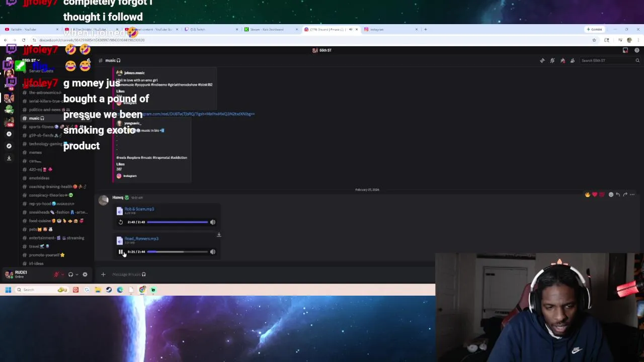Add emoji reaction icon on Hxnvq message
644x362 pixels.
tap(611, 195)
